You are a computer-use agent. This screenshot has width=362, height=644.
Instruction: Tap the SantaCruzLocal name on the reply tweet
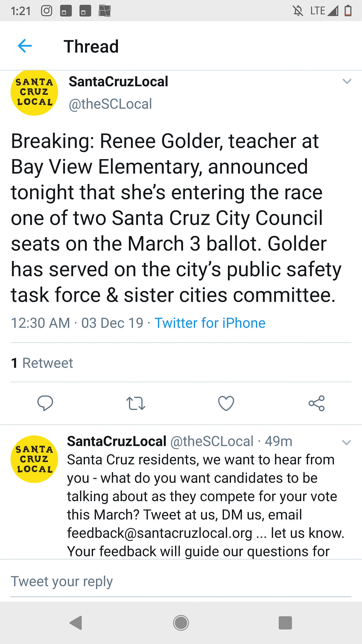(117, 441)
